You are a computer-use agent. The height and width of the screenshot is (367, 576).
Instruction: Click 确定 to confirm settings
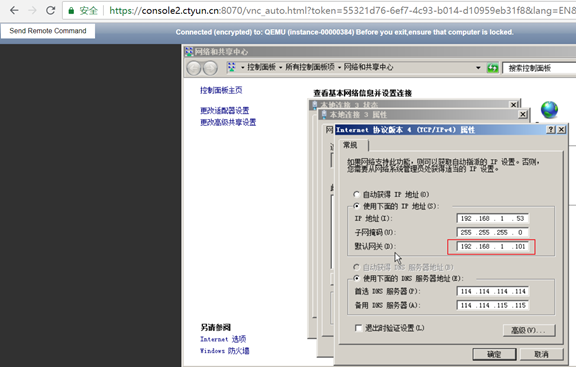click(x=494, y=355)
